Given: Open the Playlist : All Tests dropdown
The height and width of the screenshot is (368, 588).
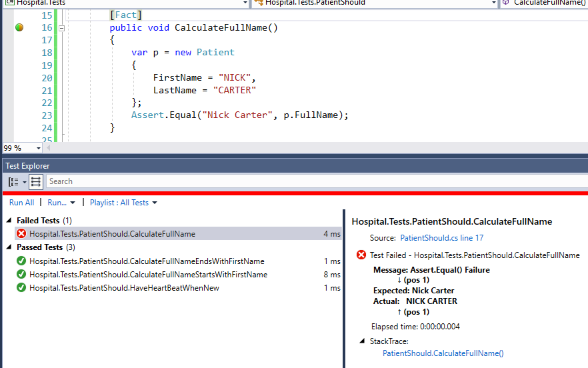Looking at the screenshot, I should tap(123, 203).
